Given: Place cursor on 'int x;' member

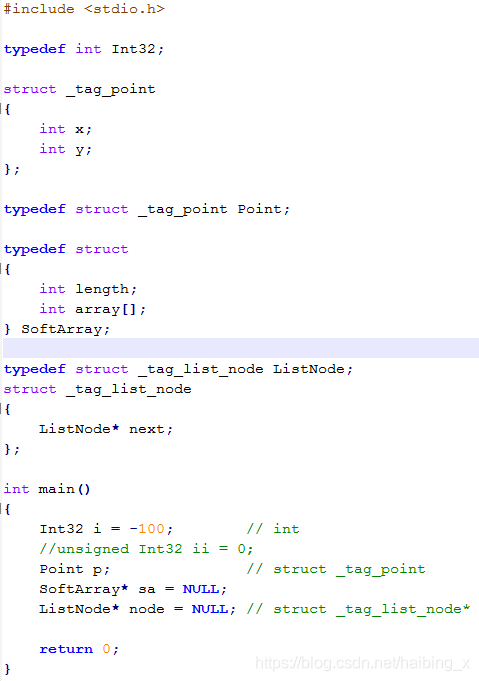Looking at the screenshot, I should tap(66, 129).
